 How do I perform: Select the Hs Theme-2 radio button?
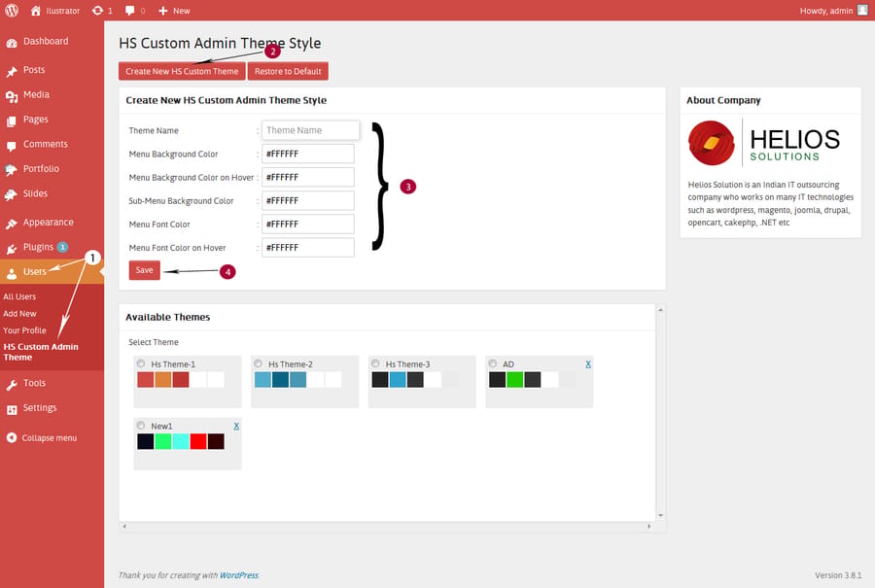tap(259, 363)
